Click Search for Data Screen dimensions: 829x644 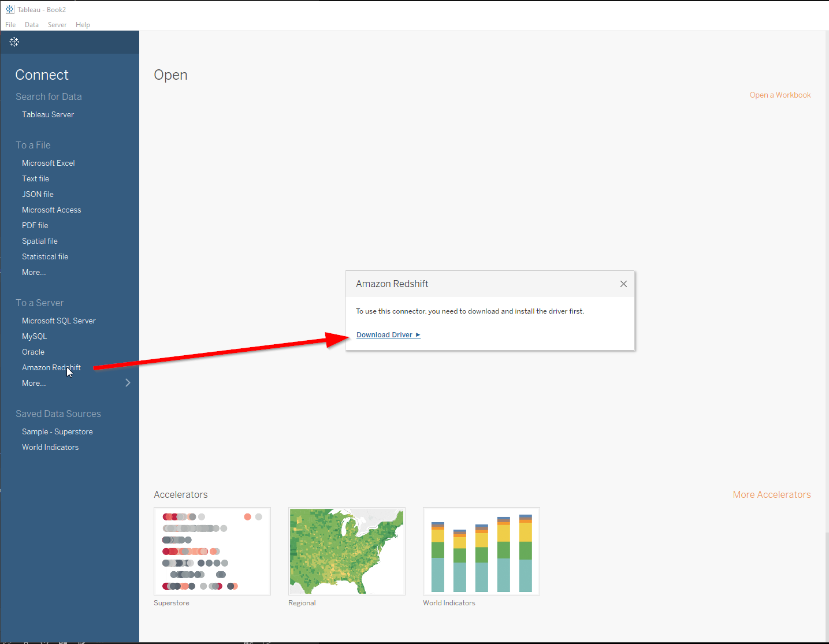point(49,96)
